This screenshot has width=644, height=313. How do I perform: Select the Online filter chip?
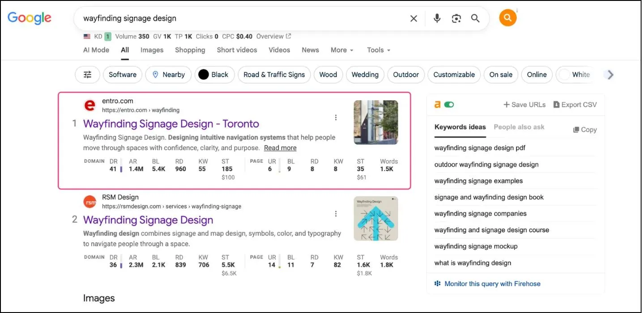[537, 75]
